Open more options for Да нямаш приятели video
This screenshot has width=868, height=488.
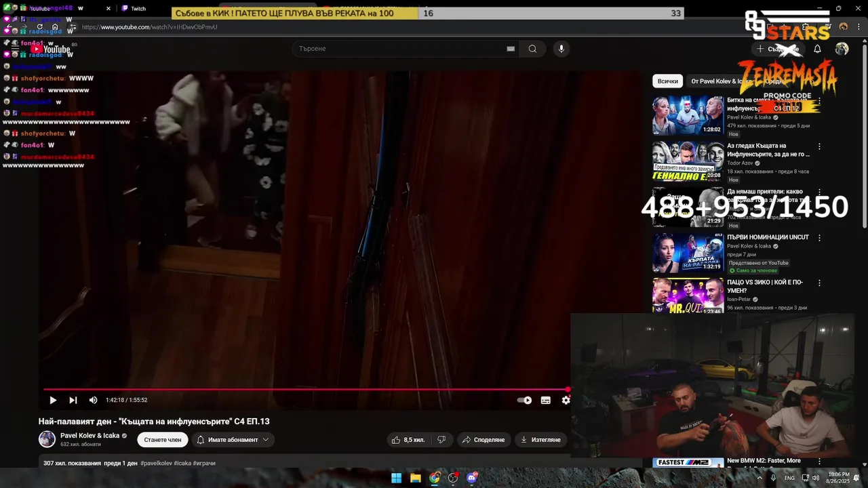(x=819, y=192)
